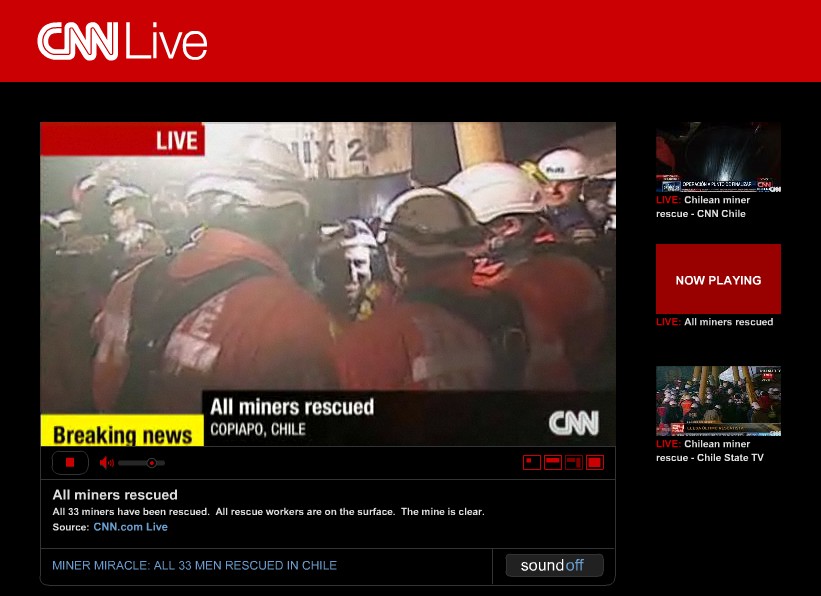Select the small-player layout icon
Viewport: 821px width, 596px height.
tap(532, 462)
